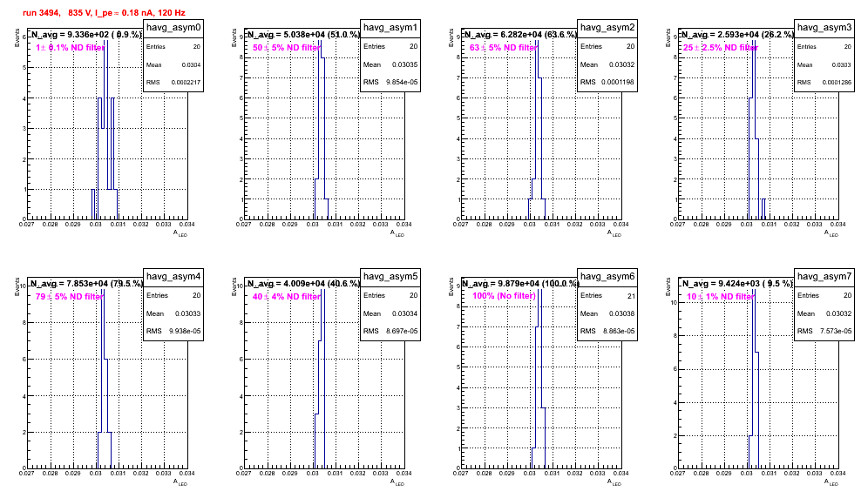Click the A_LED axis title under havg_asym6
Screen dimensions: 868x498
tap(614, 482)
